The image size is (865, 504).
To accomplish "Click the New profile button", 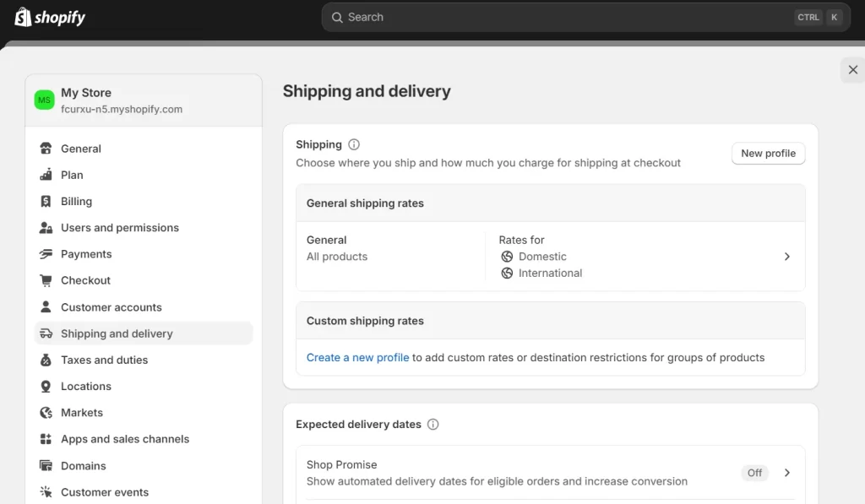I will coord(768,154).
